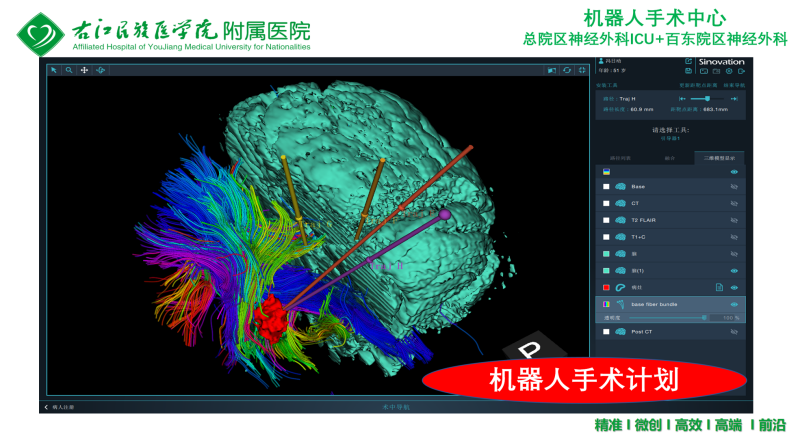Click the camera view icon in viewer toolbar
The width and height of the screenshot is (800, 438).
coord(552,70)
